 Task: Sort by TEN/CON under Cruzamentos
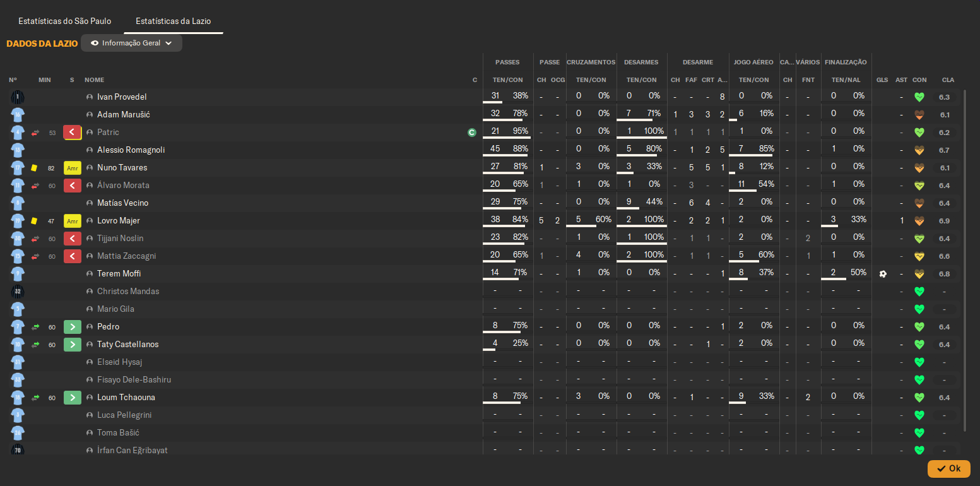pyautogui.click(x=591, y=80)
